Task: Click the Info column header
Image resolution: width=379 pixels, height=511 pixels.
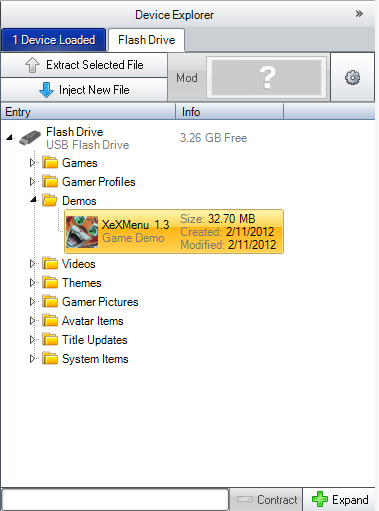Action: tap(229, 112)
